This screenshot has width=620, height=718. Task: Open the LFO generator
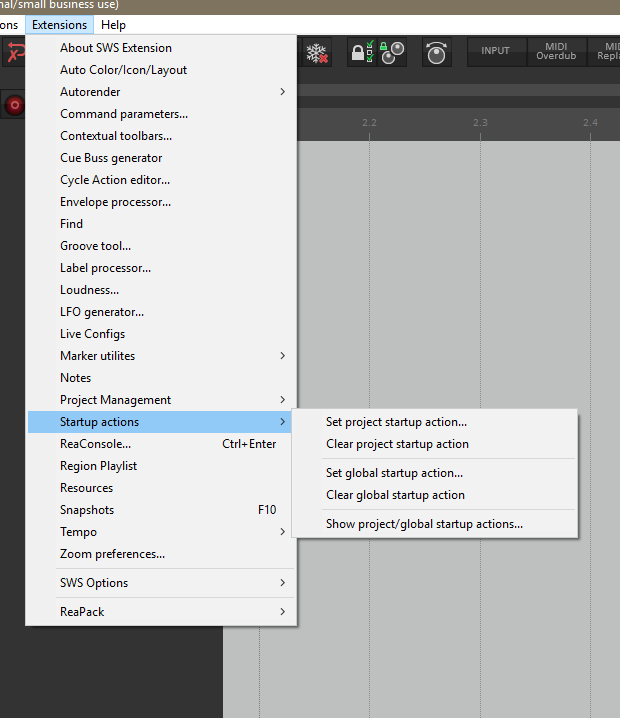tap(161, 312)
